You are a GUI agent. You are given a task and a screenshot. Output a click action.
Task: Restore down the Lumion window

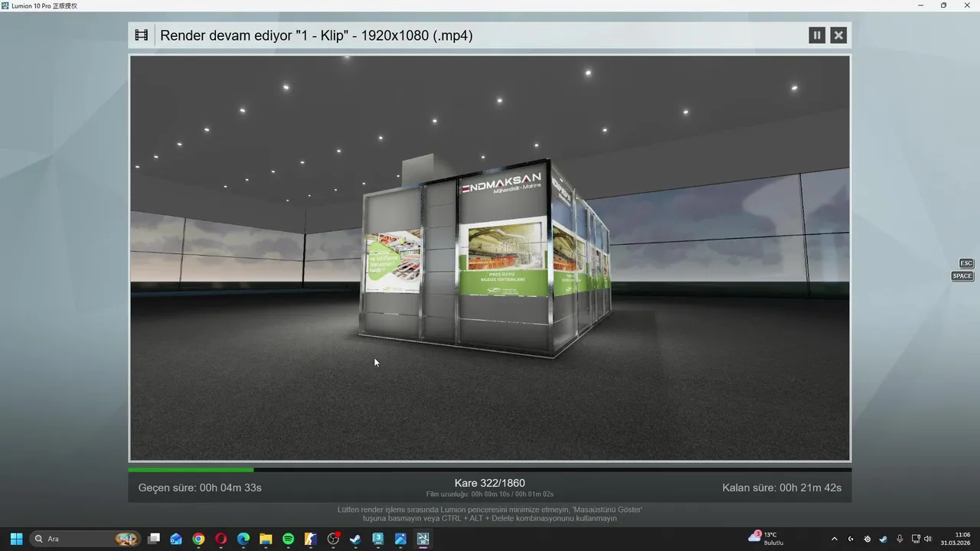943,5
